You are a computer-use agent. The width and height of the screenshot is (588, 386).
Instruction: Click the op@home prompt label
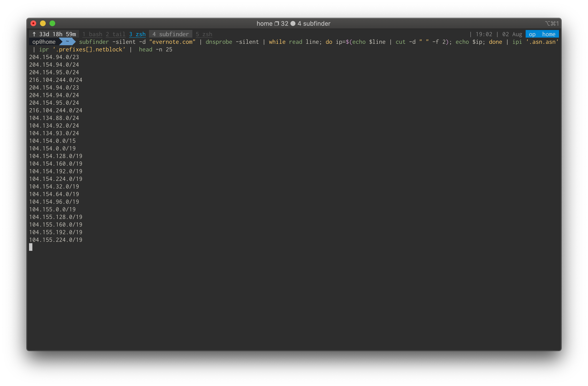44,42
